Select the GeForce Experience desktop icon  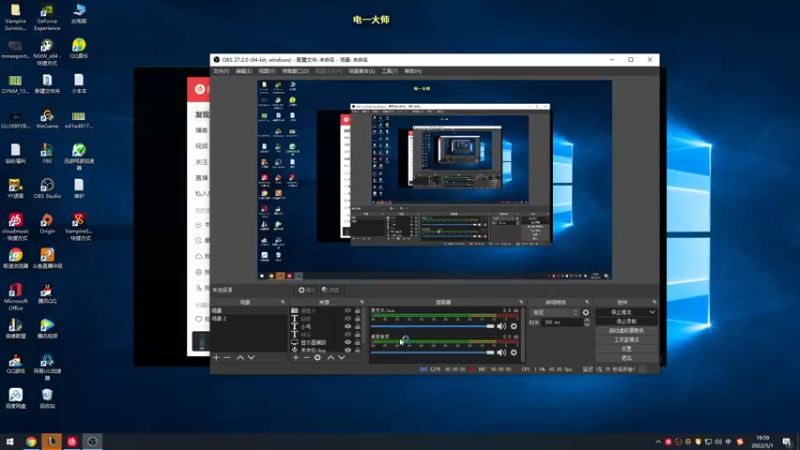[x=47, y=17]
